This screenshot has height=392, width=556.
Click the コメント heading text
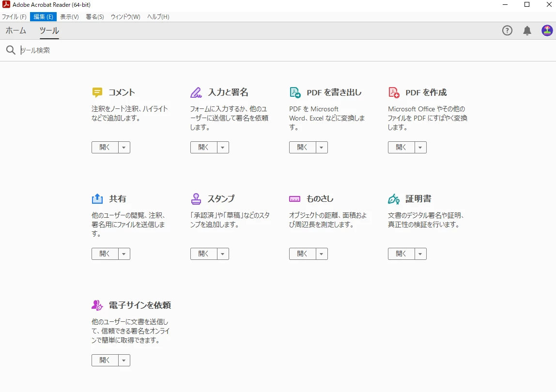click(x=122, y=92)
